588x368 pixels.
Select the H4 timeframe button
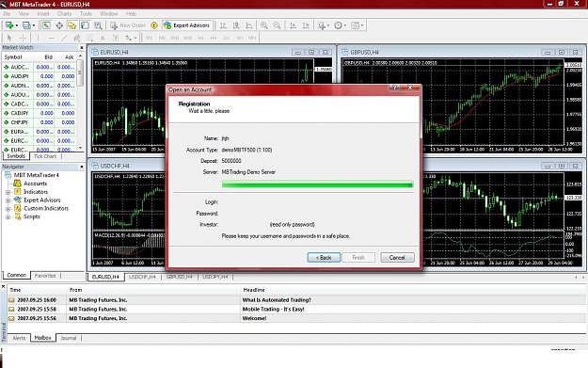pos(214,38)
